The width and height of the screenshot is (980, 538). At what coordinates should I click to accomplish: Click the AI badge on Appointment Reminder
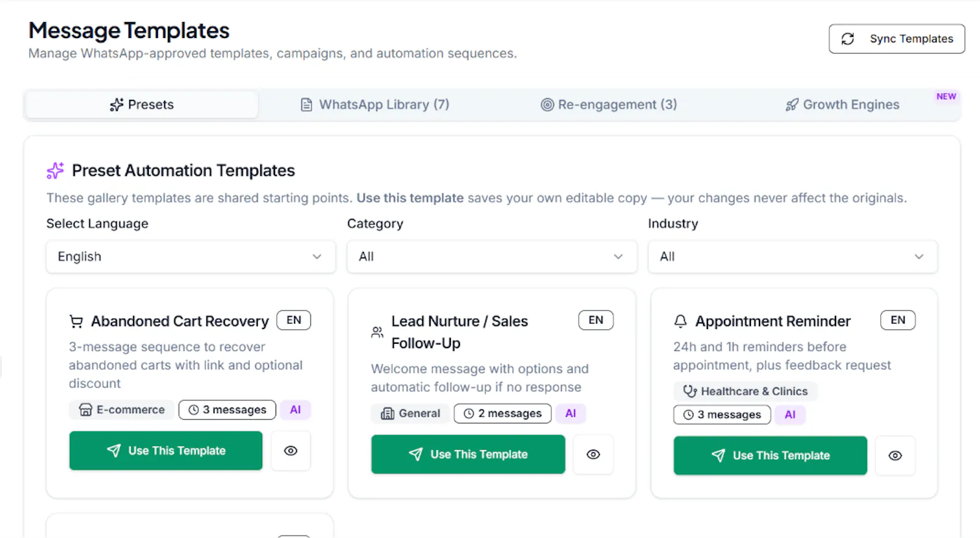[790, 415]
